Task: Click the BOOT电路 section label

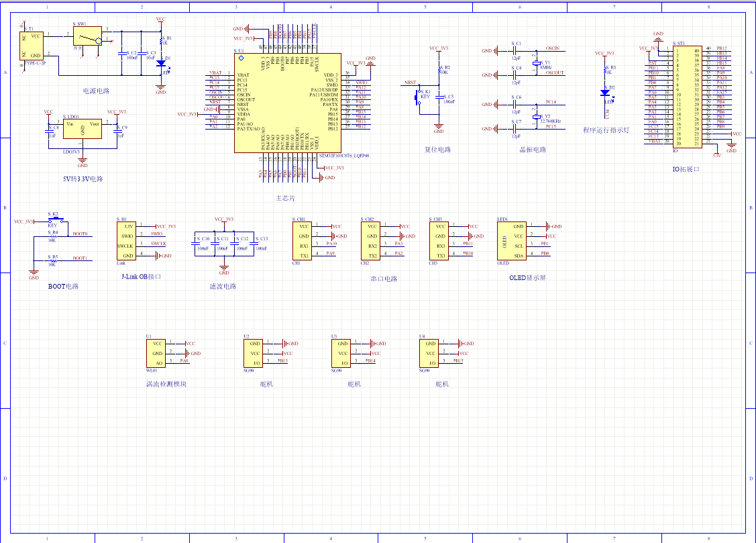Action: tap(63, 287)
